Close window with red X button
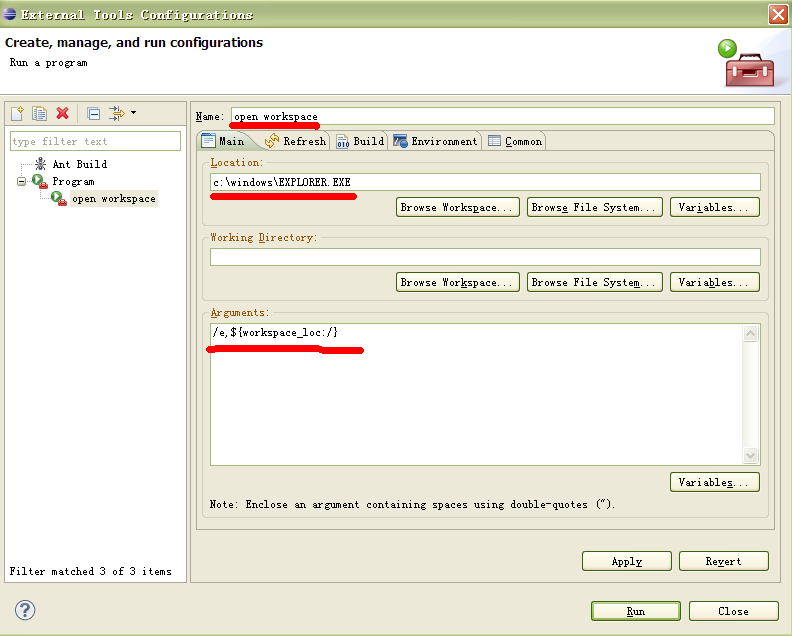The image size is (792, 636). tap(778, 14)
